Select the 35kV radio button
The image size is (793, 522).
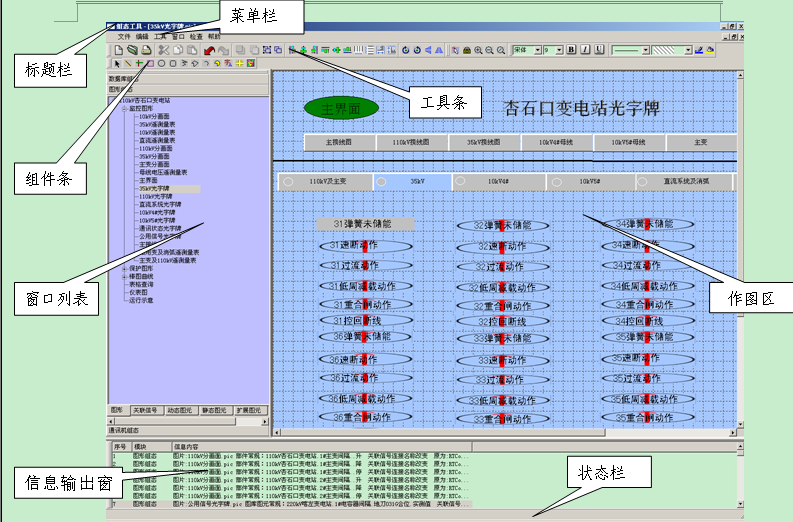382,182
